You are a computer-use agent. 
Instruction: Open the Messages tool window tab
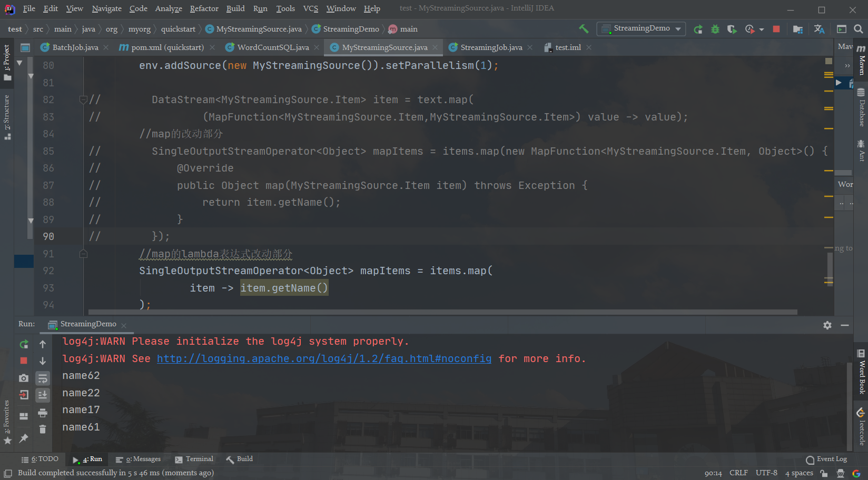click(x=138, y=459)
